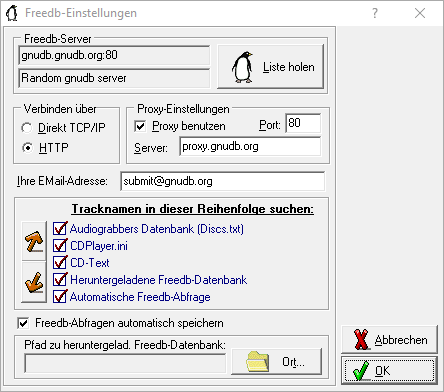Screen dimensions: 444x392
Task: Confirm with green checkmark OK button
Action: pos(389,371)
